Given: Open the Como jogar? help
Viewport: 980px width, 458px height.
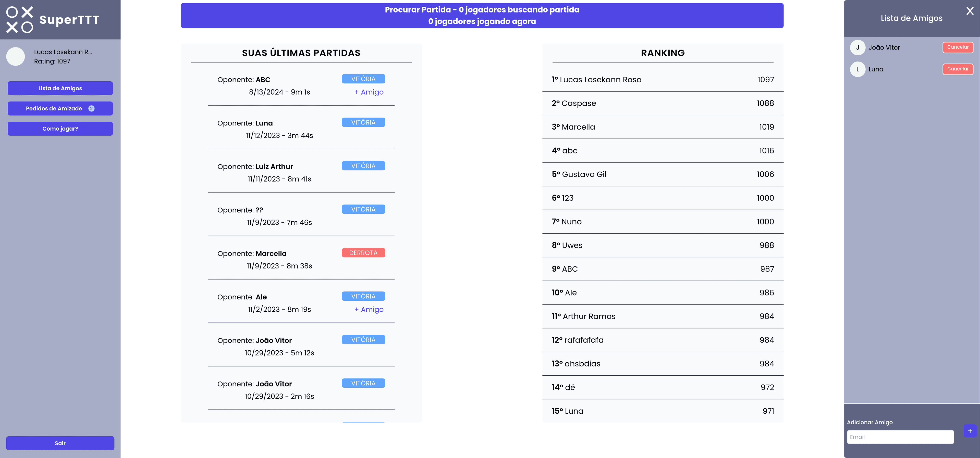Looking at the screenshot, I should coord(60,129).
